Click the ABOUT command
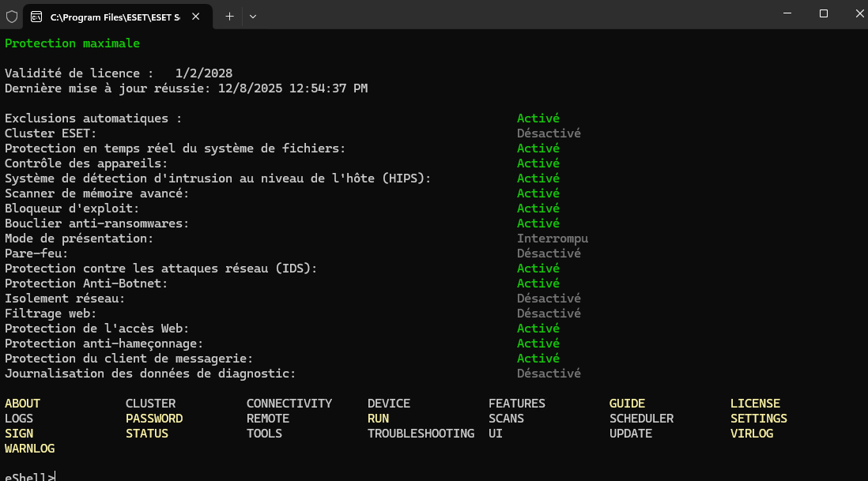Image resolution: width=868 pixels, height=481 pixels. pos(22,404)
